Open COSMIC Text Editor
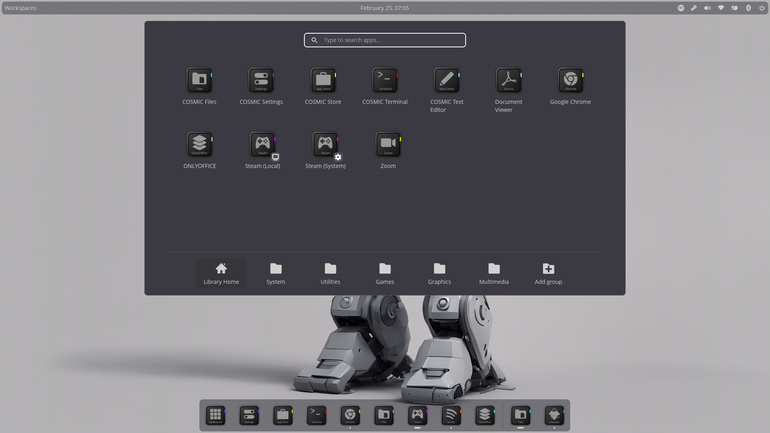Viewport: 770px width, 433px height. point(447,90)
